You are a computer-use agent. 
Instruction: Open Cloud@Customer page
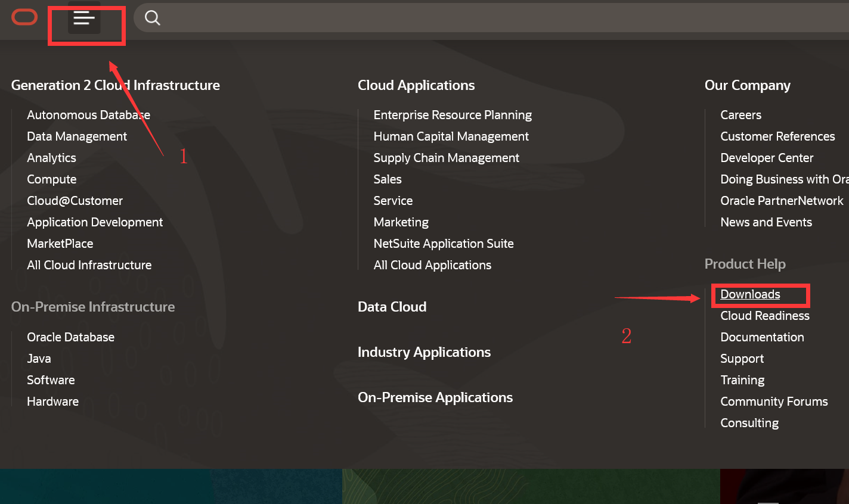(x=75, y=201)
